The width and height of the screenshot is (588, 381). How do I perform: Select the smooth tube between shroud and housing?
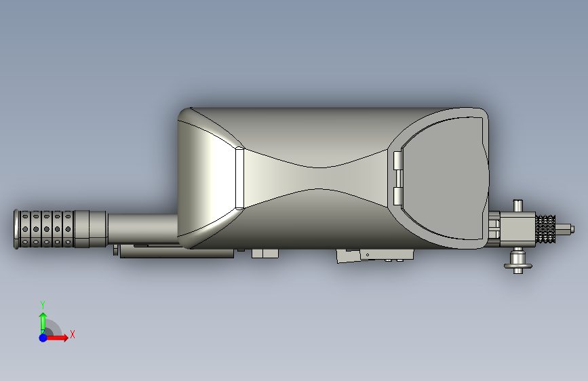[142, 229]
